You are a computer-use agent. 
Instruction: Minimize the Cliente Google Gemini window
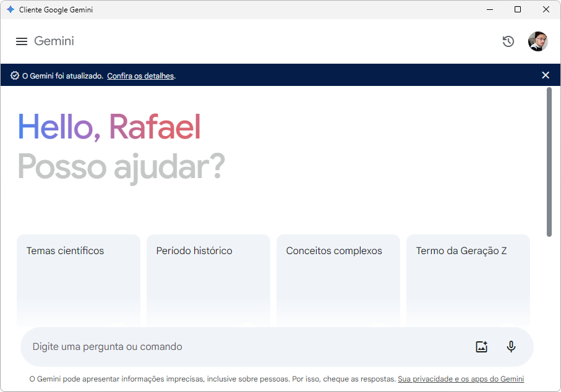pyautogui.click(x=490, y=9)
